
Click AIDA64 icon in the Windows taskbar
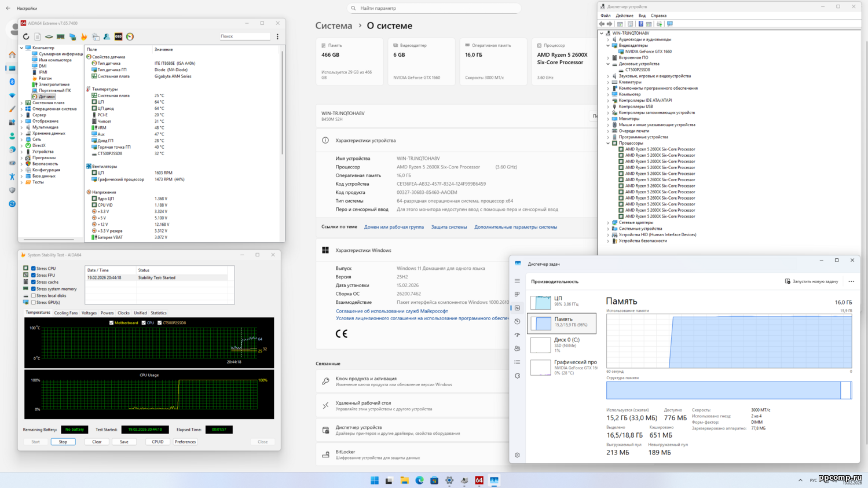click(x=479, y=480)
